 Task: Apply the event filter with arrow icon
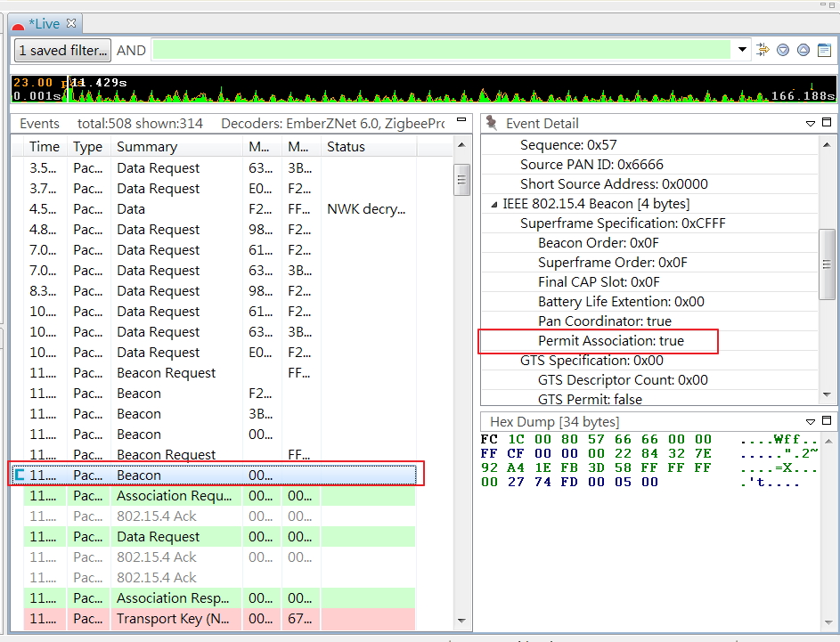click(763, 50)
